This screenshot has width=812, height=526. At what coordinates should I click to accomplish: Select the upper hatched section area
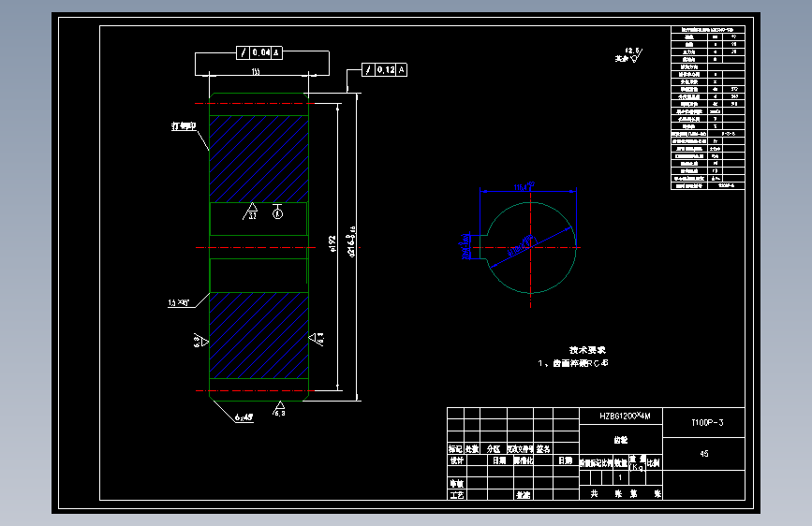258,159
